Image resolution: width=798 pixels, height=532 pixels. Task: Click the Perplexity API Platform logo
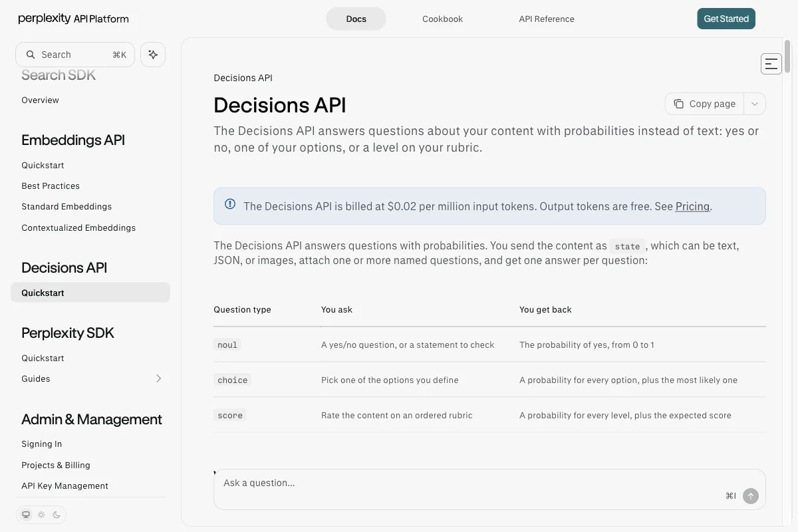pos(73,19)
